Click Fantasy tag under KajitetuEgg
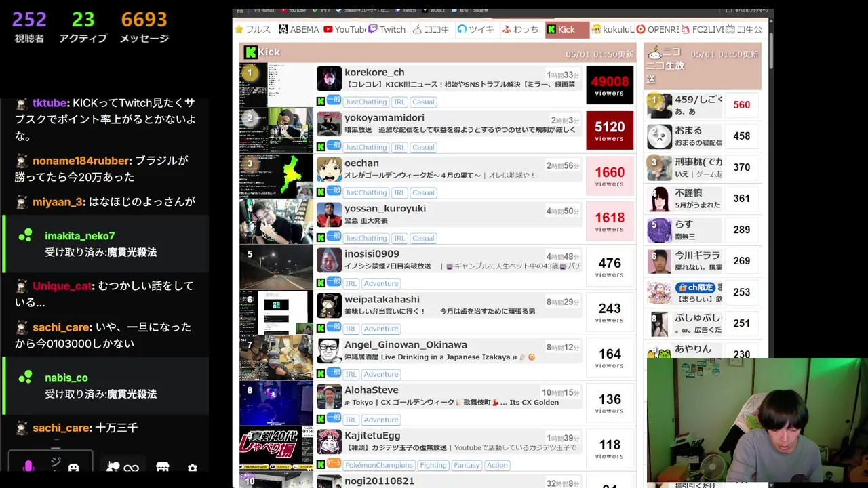This screenshot has height=488, width=868. [x=467, y=465]
